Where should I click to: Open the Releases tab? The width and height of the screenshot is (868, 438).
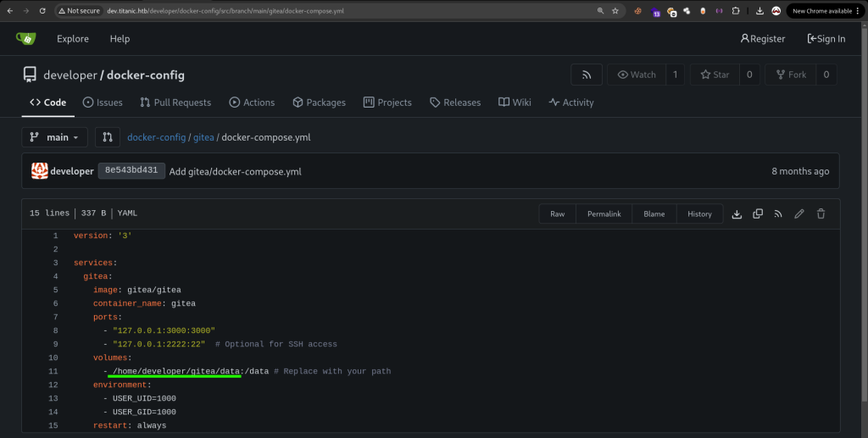tap(455, 103)
